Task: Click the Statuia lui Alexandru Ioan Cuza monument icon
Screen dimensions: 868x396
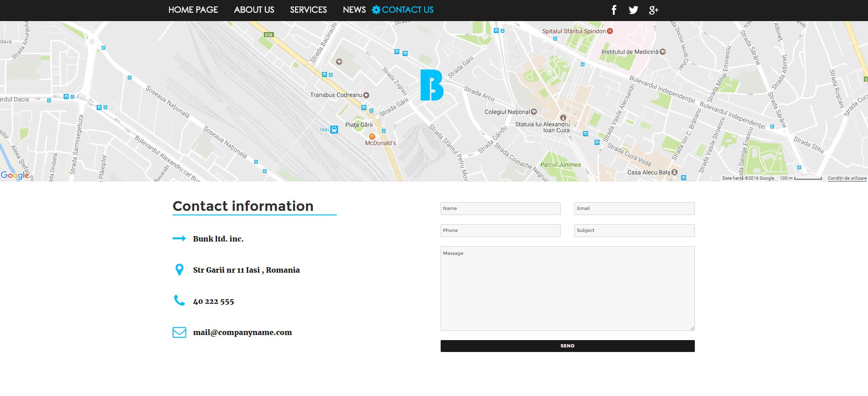Action: (563, 118)
